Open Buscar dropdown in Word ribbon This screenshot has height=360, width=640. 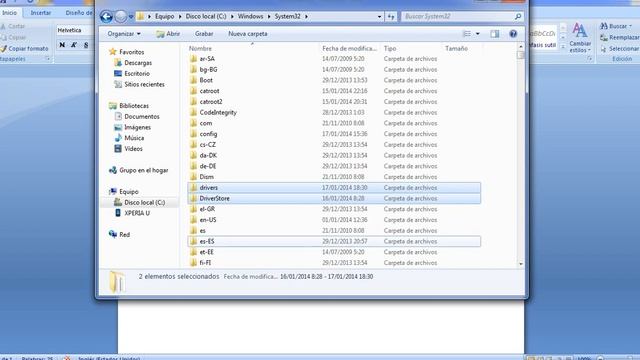pos(616,26)
